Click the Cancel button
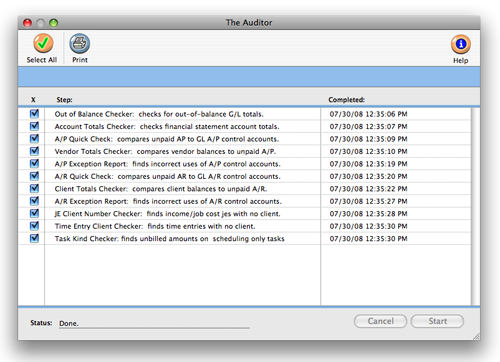The image size is (500, 362). pyautogui.click(x=380, y=321)
